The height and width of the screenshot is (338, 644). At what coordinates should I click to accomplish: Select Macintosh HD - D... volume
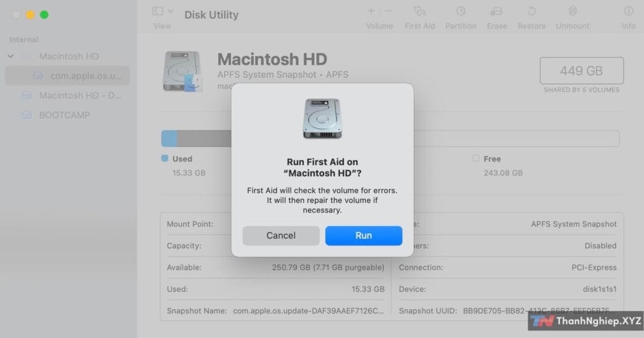pos(80,95)
